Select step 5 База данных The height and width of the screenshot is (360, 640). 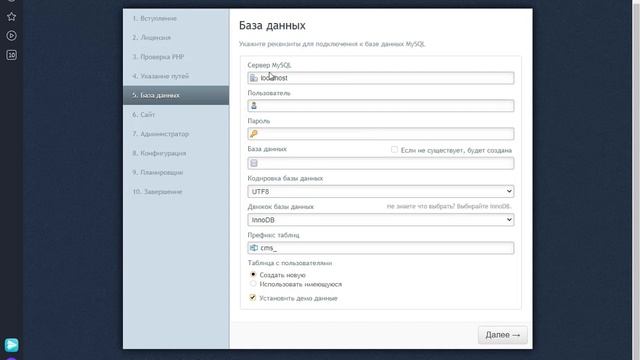(176, 95)
